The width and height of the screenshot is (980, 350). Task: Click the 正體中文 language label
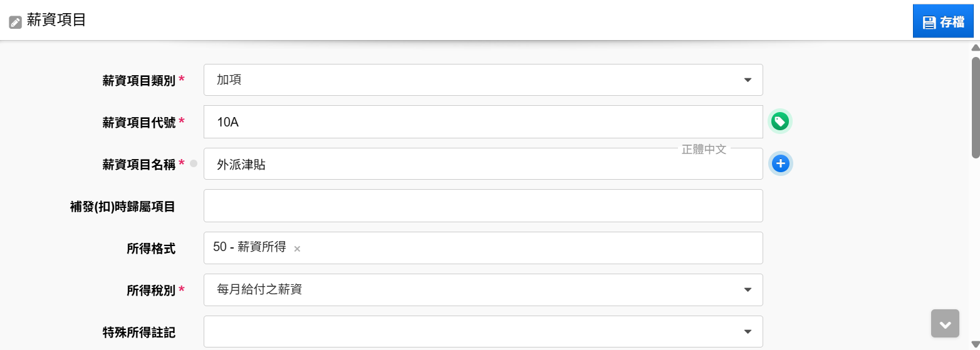[704, 150]
